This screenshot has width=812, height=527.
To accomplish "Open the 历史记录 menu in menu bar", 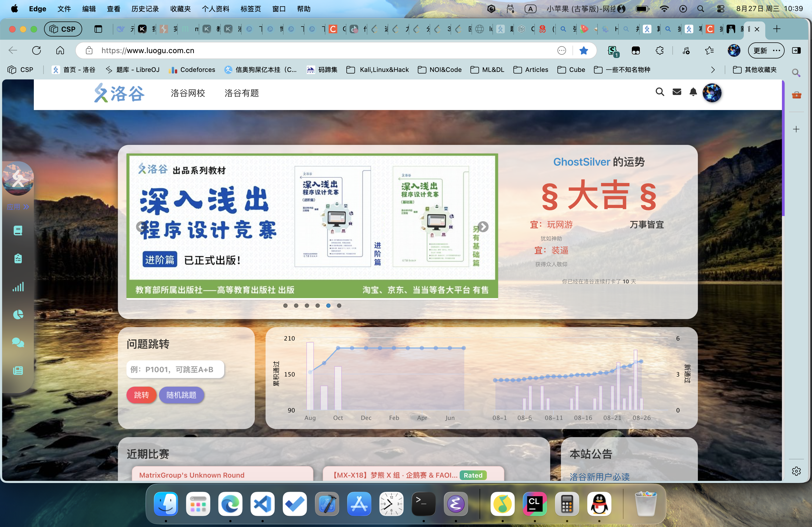I will [145, 9].
